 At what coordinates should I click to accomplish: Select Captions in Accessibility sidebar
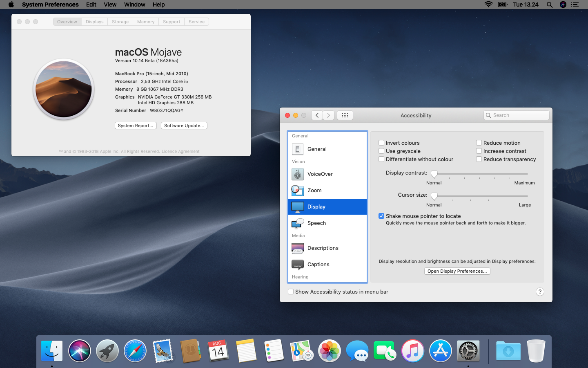327,264
